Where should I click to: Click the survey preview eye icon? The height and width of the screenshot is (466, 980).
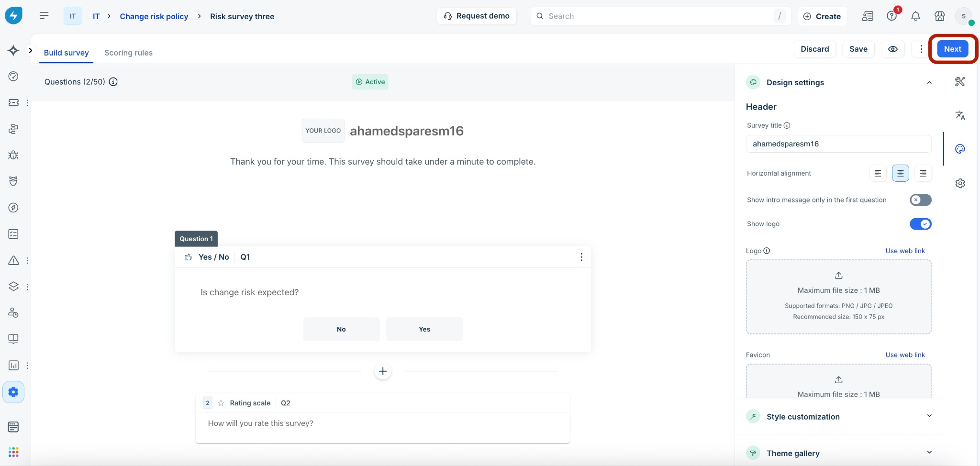point(893,49)
